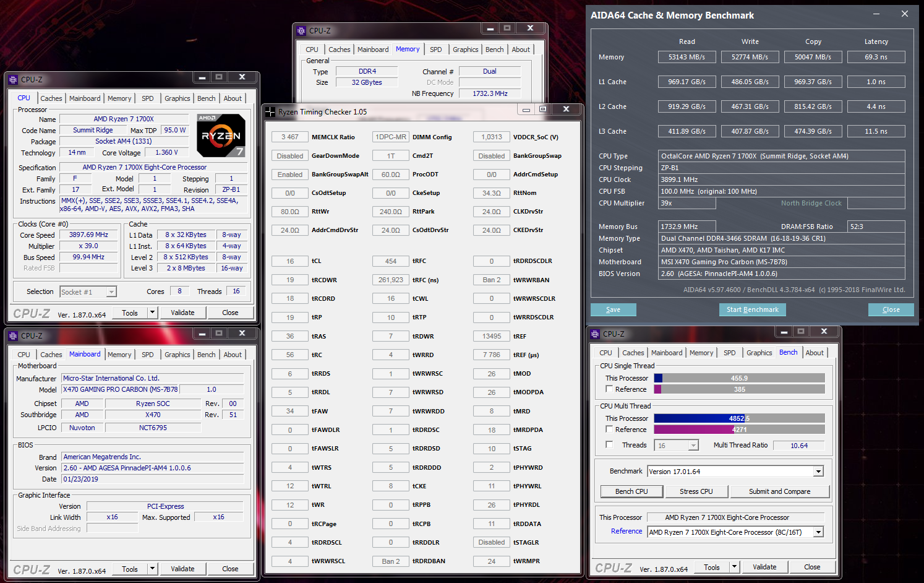Enable the Threads checkbox in Bench window
The image size is (924, 583).
[609, 444]
